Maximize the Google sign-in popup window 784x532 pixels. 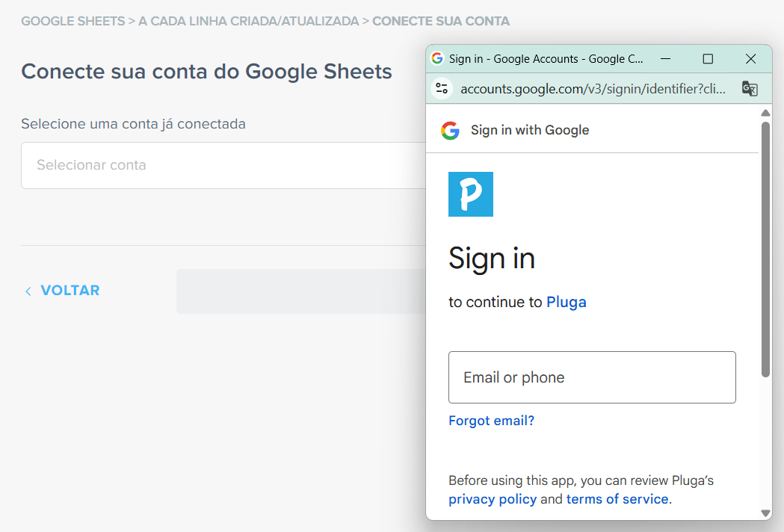click(x=708, y=58)
